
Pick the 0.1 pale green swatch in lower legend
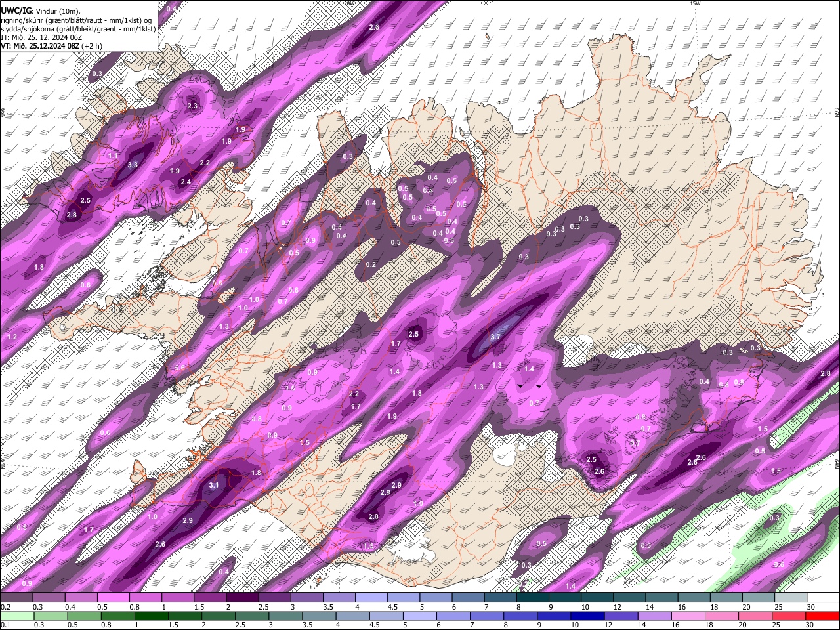(x=16, y=616)
